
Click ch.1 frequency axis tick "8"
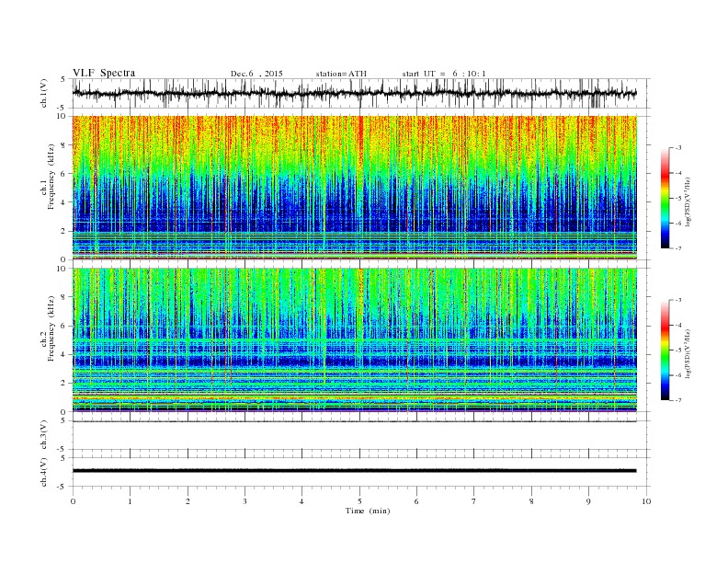click(x=63, y=145)
